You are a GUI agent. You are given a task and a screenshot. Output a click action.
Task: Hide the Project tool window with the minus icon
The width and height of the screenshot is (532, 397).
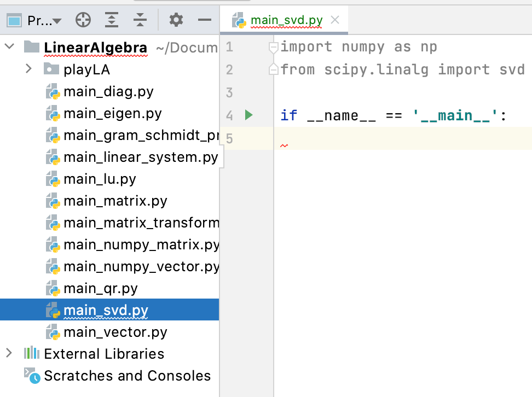point(205,20)
